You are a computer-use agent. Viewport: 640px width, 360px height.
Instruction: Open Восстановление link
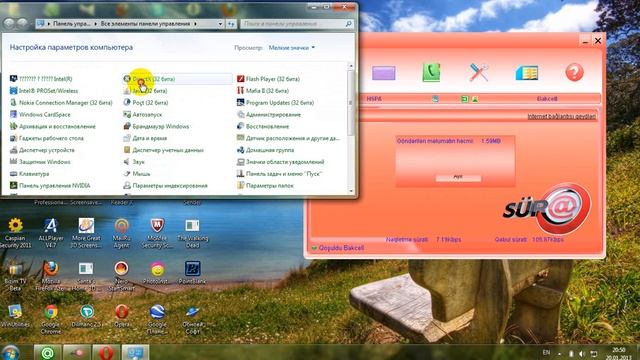coord(263,126)
